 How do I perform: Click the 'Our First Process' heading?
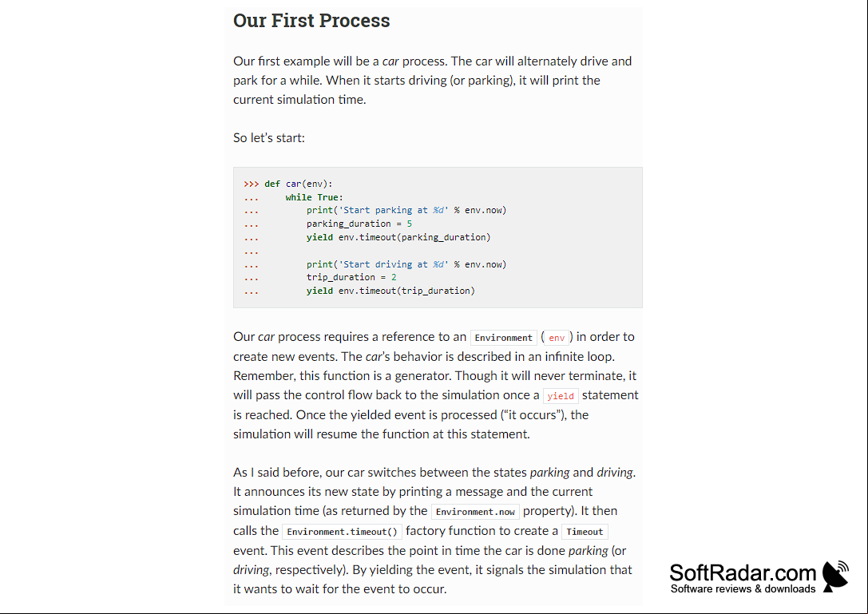(x=311, y=21)
